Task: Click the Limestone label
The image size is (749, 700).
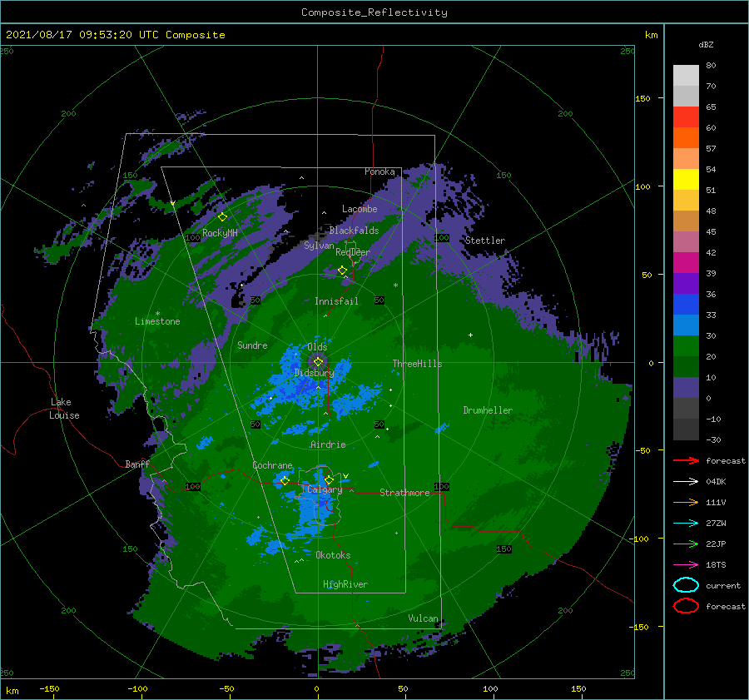Action: pyautogui.click(x=157, y=321)
